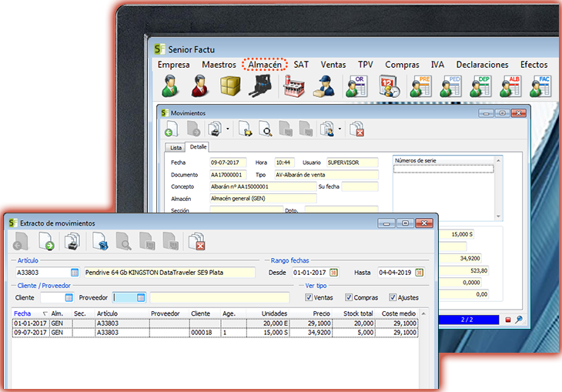Uncheck the Ajustes checkbox

[393, 298]
